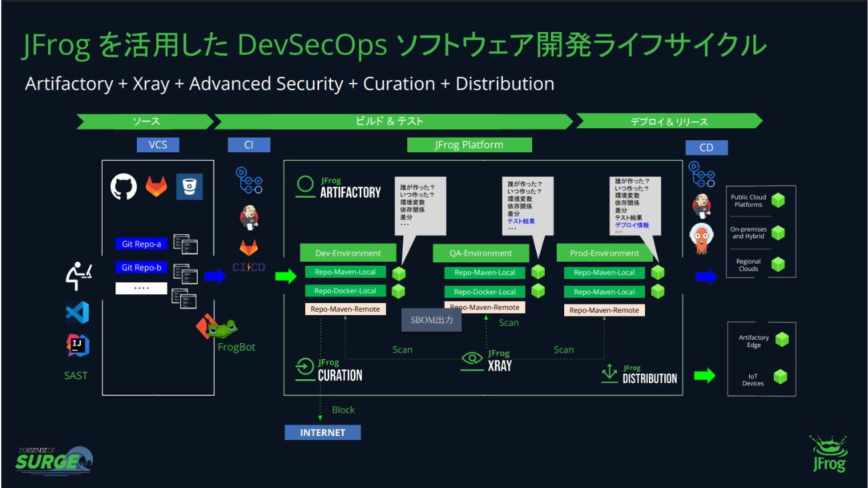Select the QA-Environment header

coord(481,254)
